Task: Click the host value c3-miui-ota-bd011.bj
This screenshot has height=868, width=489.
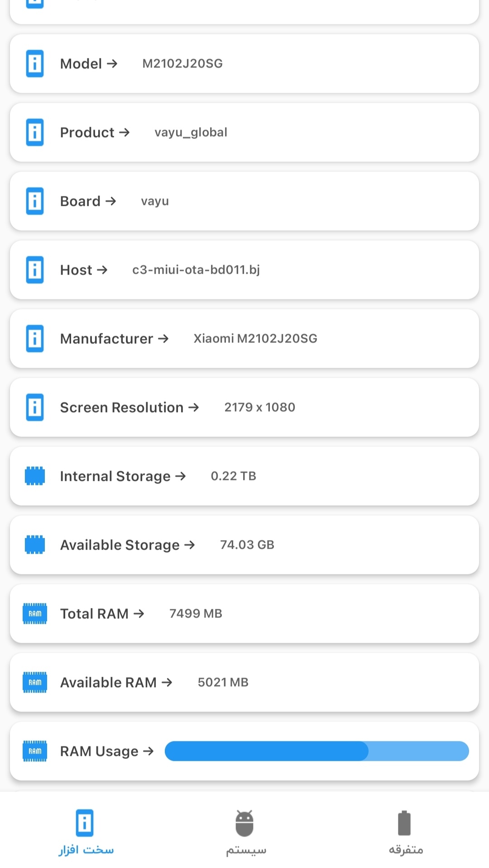Action: pyautogui.click(x=196, y=270)
